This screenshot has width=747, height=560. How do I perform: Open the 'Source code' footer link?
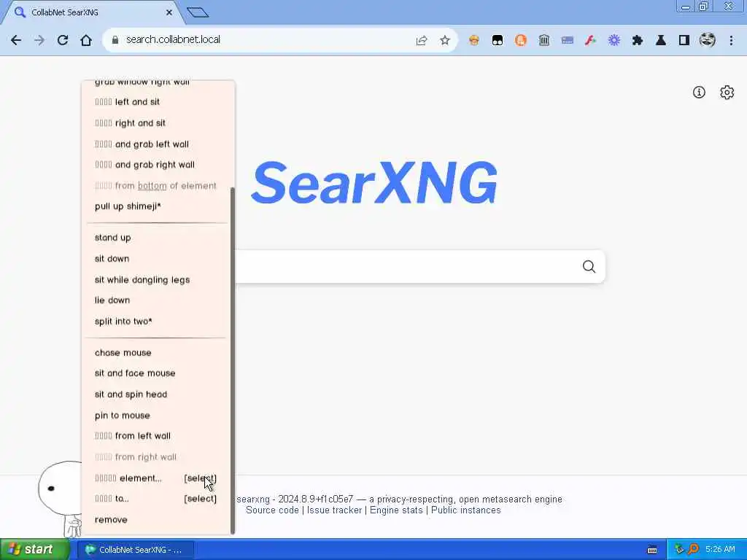click(272, 510)
